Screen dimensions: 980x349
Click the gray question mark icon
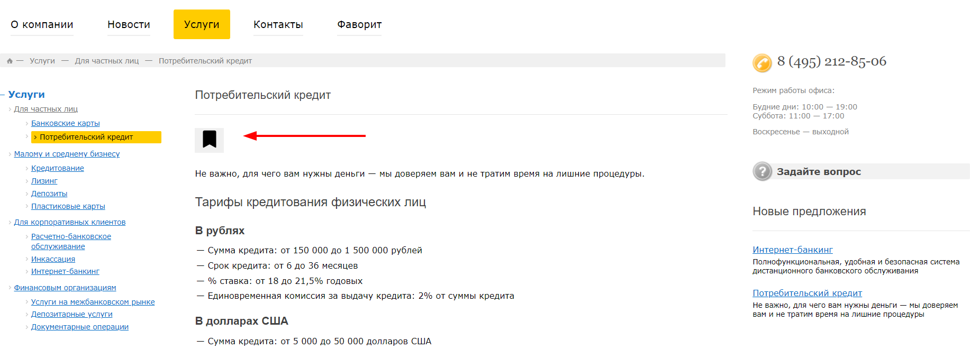coord(763,171)
